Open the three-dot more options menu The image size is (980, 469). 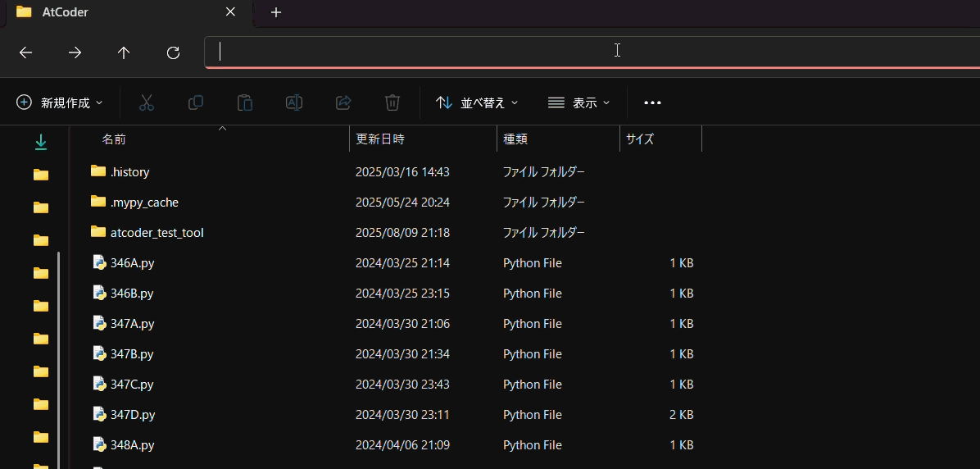click(652, 102)
